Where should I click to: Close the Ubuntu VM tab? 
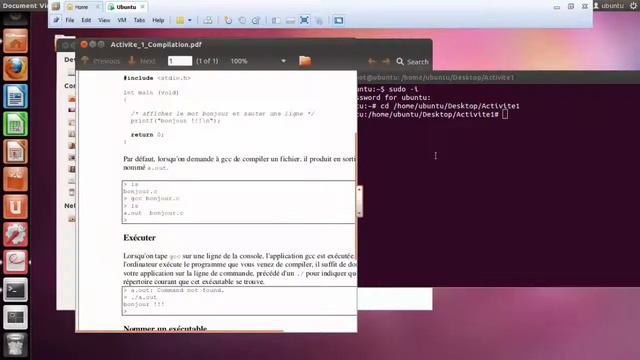tap(142, 7)
